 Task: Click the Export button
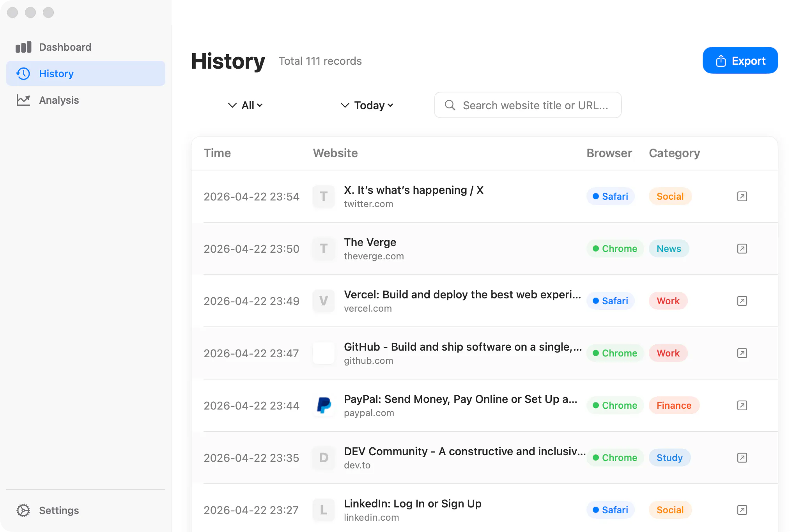coord(740,60)
